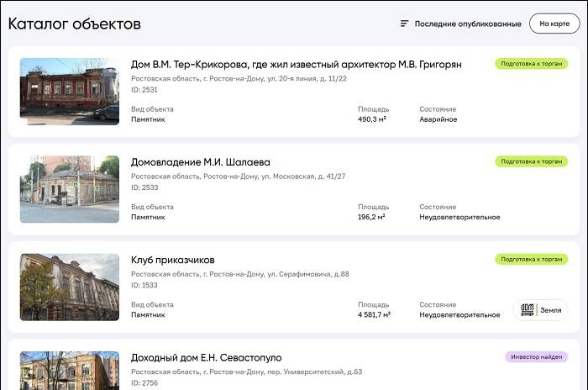This screenshot has width=588, height=390.
Task: Click the area value 490,3 м²
Action: tap(372, 119)
